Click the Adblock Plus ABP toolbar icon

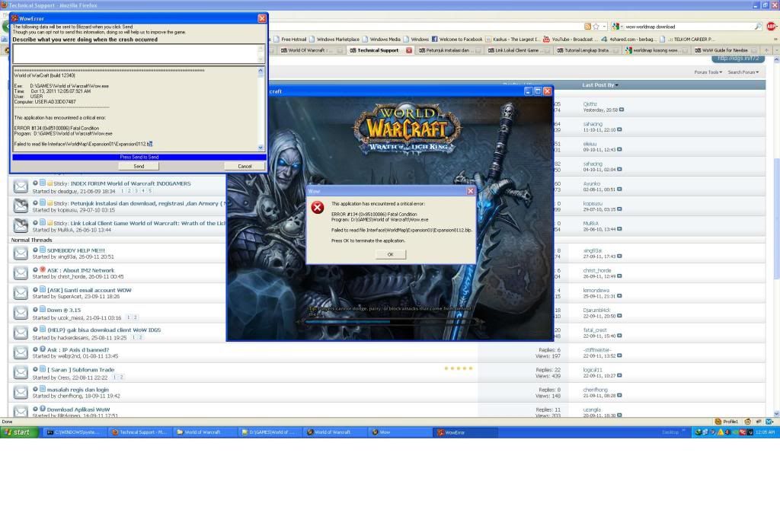tap(772, 27)
